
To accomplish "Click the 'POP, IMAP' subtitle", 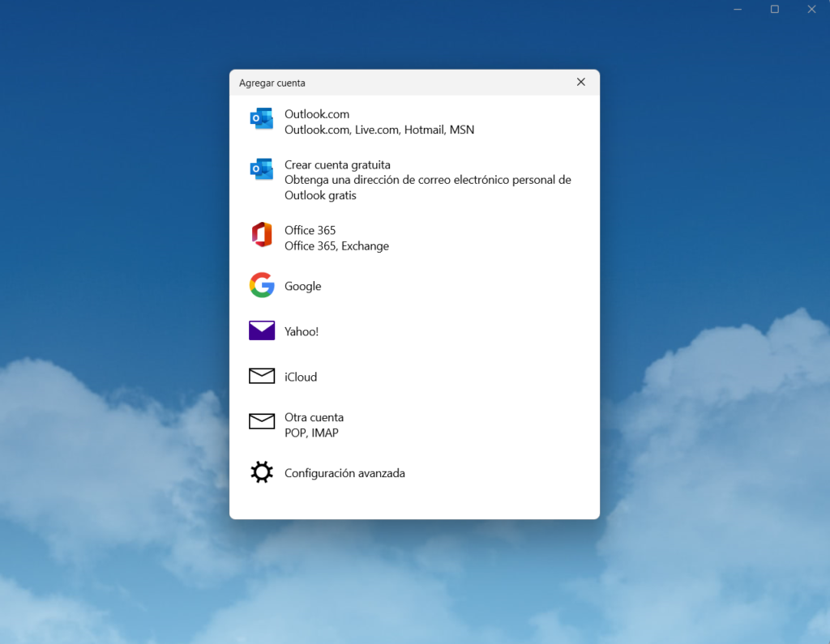I will (x=311, y=433).
